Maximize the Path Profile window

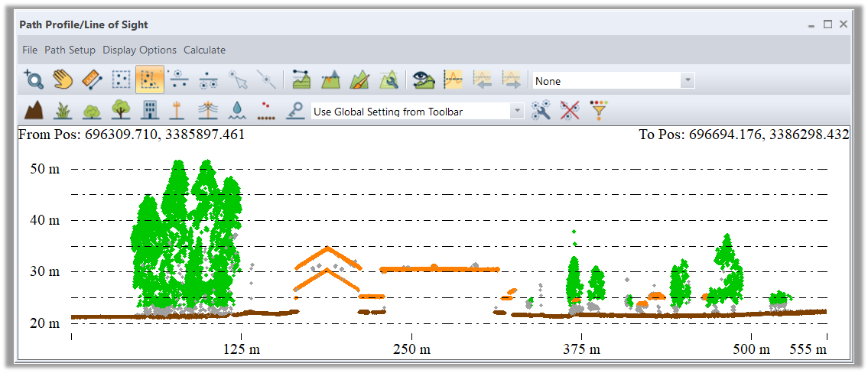tap(827, 24)
